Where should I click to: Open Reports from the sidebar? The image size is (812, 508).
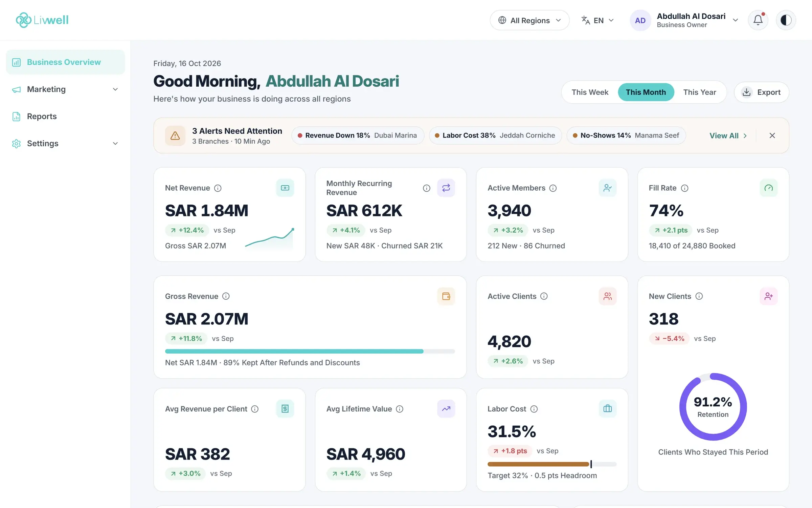65,116
